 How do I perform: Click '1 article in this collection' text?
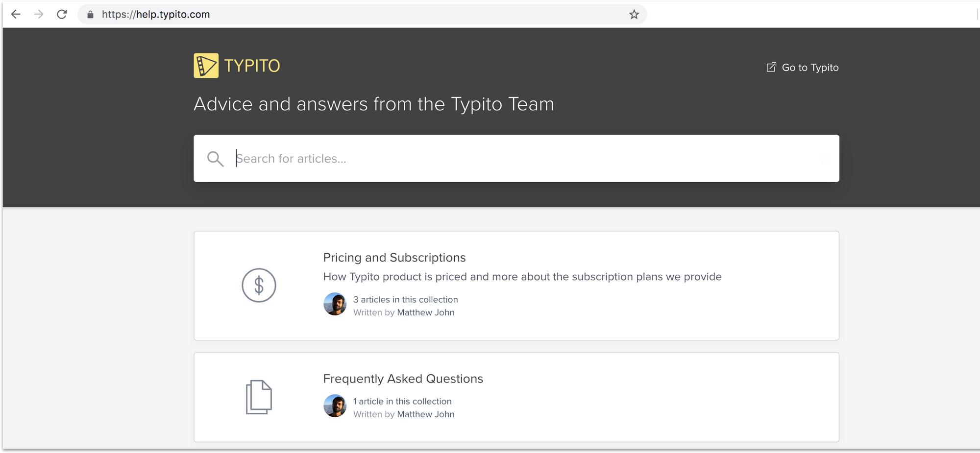point(402,401)
